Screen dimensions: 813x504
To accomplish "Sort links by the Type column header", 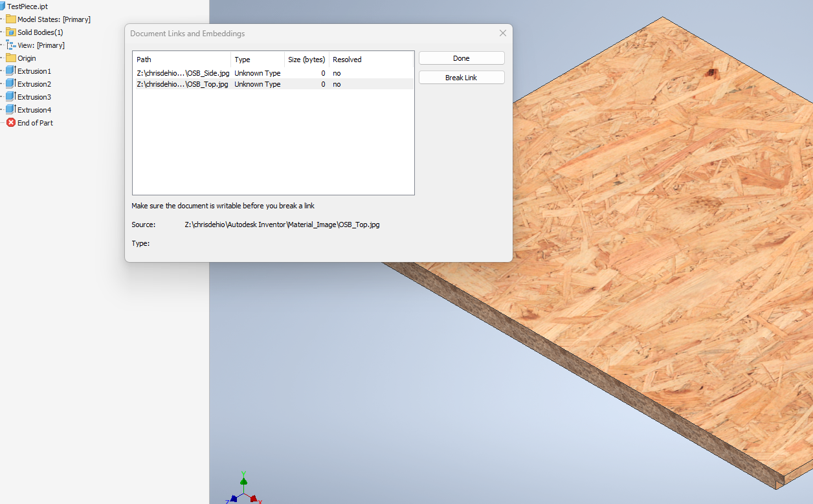I will tap(258, 60).
